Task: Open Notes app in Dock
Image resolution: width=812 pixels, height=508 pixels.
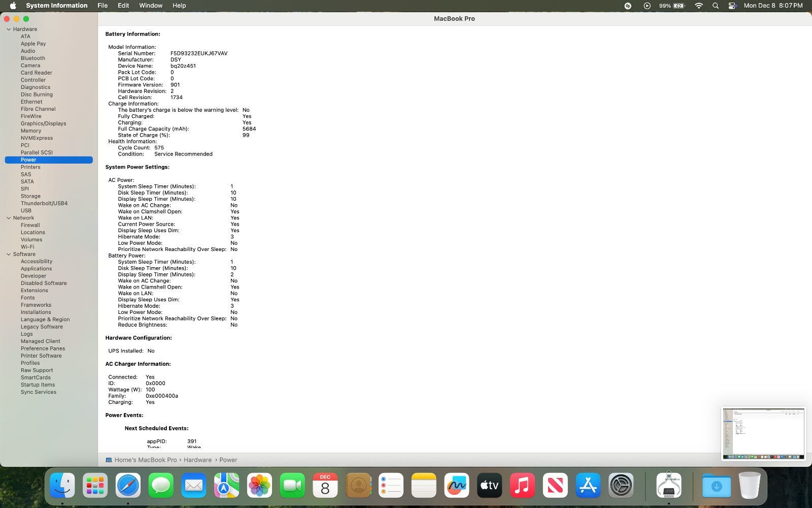Action: (x=424, y=486)
